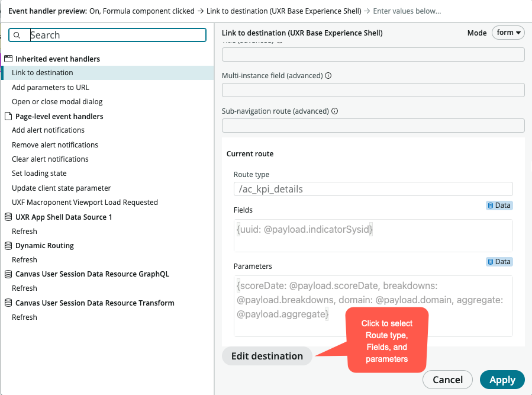Select Add parameters to URL handler
Screen dimensions: 532x395
coord(50,88)
